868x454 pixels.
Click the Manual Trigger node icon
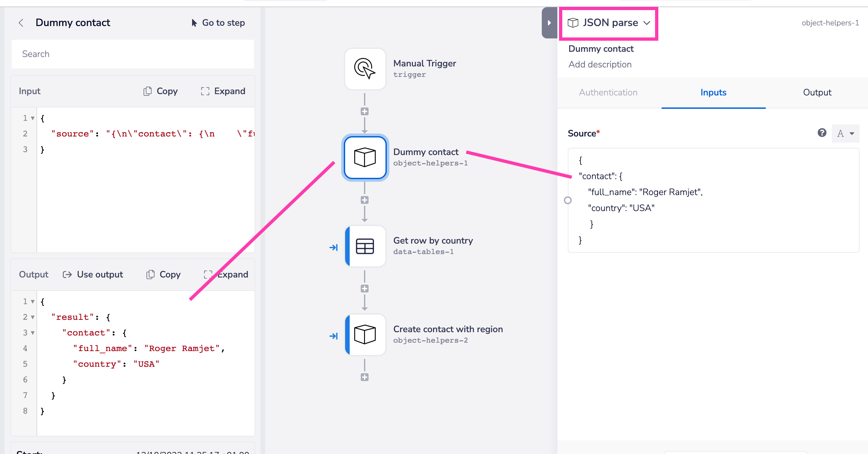tap(365, 69)
